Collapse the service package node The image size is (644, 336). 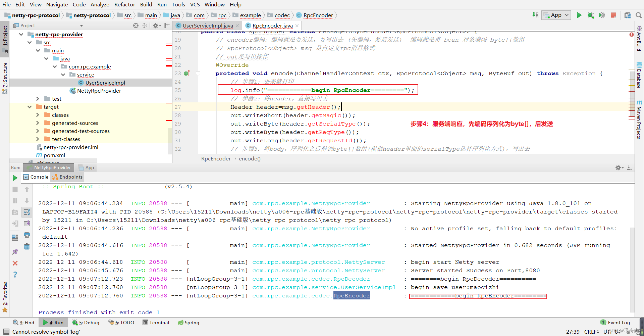pyautogui.click(x=63, y=75)
